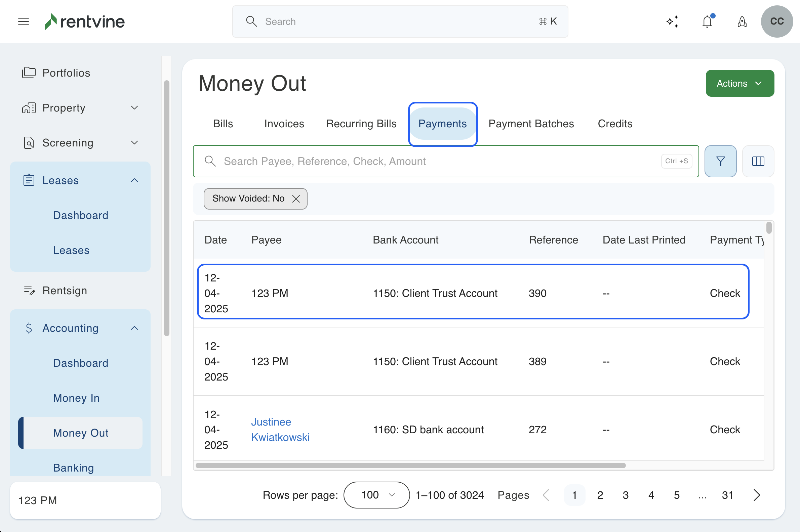Click the horizontal table scrollbar
The image size is (800, 532).
point(410,465)
